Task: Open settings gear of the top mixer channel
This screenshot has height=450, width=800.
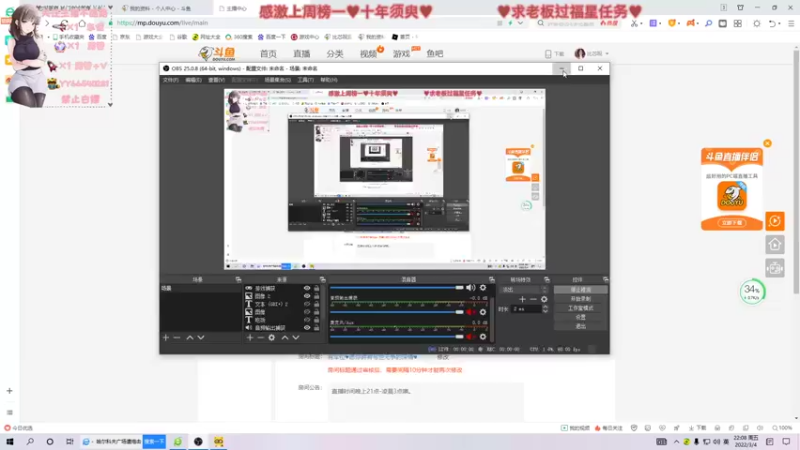Action: click(483, 288)
